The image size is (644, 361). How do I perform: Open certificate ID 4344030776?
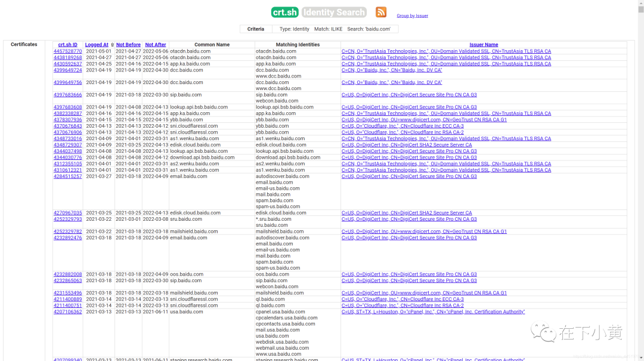coord(67,158)
